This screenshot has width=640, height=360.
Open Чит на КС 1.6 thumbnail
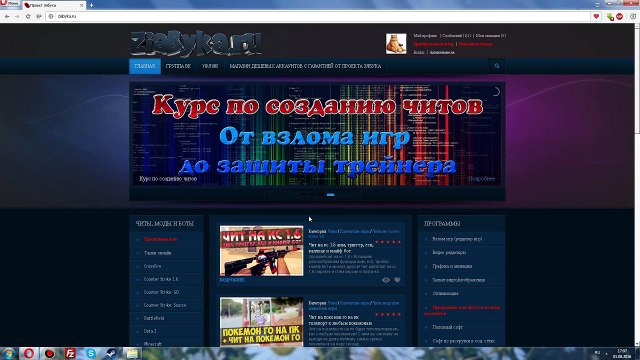[x=261, y=251]
